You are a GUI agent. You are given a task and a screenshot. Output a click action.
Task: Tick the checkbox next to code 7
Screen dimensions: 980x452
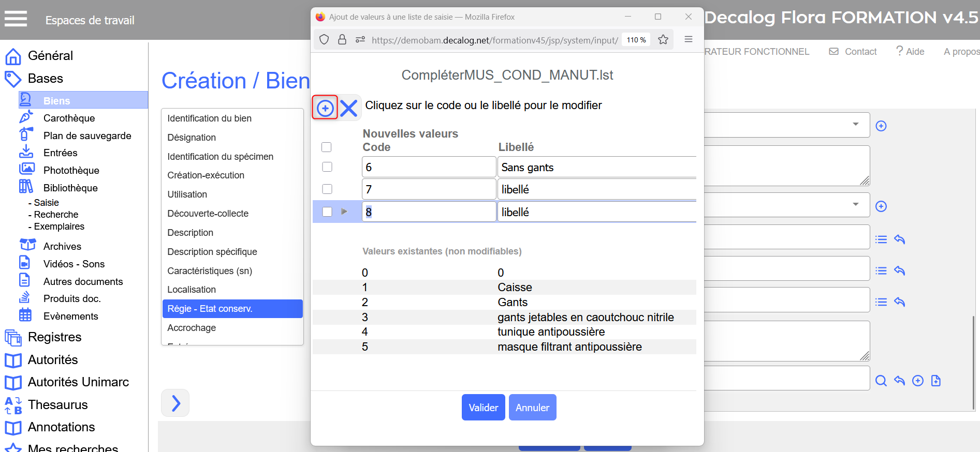(x=327, y=189)
